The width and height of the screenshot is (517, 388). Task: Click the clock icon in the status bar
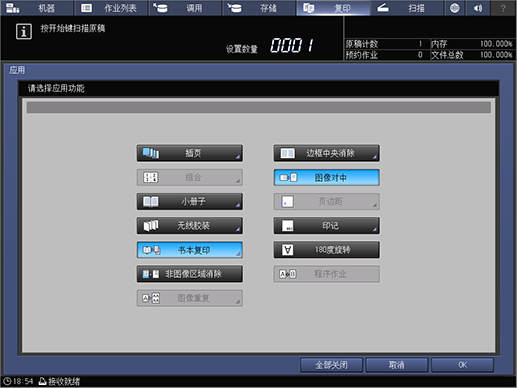pyautogui.click(x=7, y=381)
